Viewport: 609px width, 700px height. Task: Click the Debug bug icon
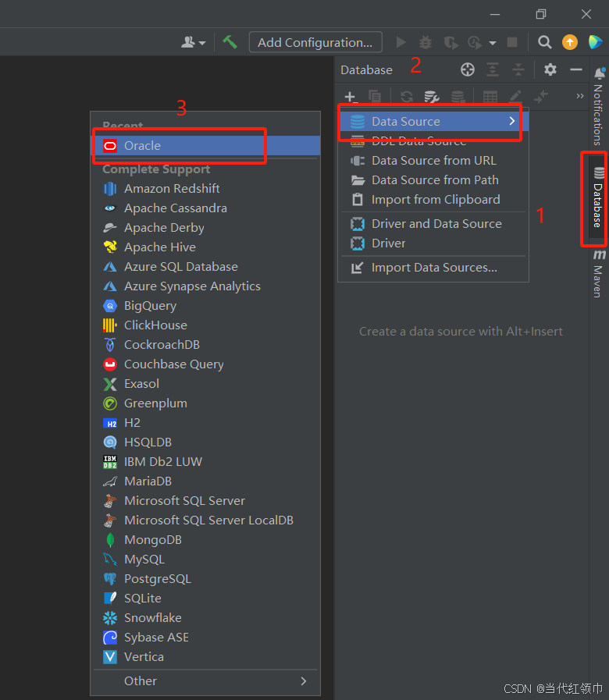(x=426, y=42)
